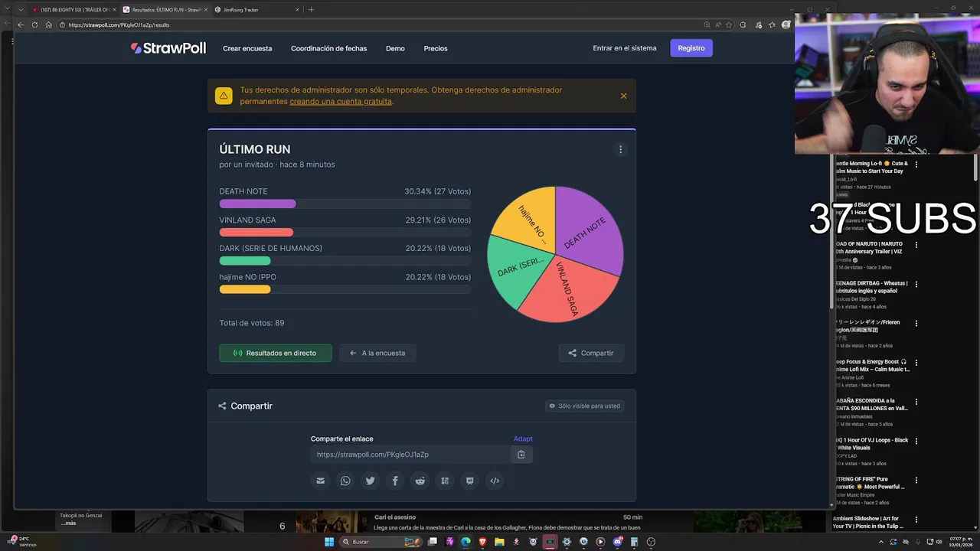This screenshot has height=551, width=980.
Task: Go back via A la encuesta button
Action: tap(377, 353)
